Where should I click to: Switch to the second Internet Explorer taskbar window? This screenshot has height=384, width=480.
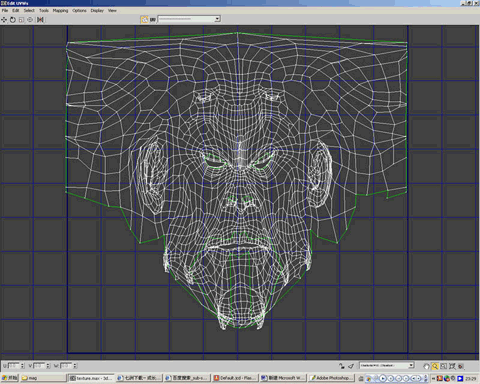[x=187, y=378]
